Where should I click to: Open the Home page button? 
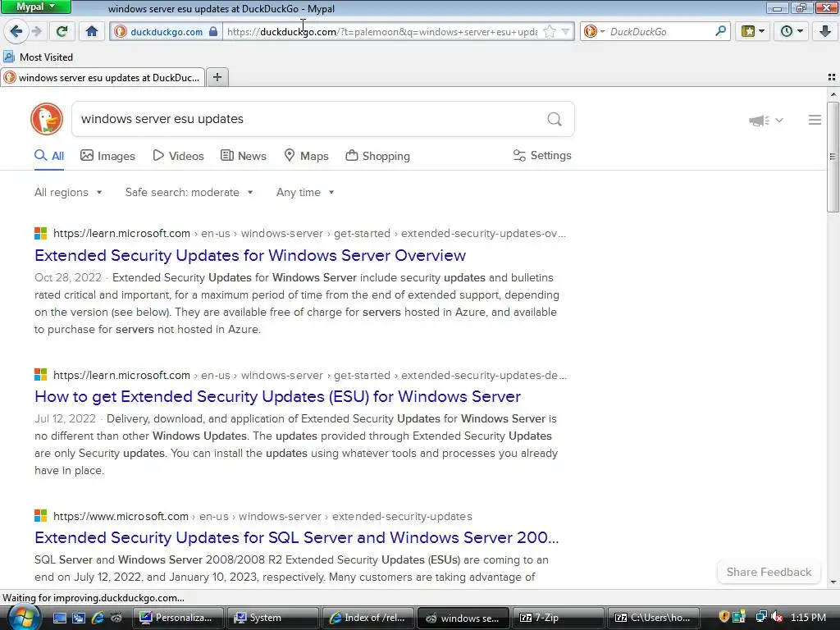(x=92, y=31)
